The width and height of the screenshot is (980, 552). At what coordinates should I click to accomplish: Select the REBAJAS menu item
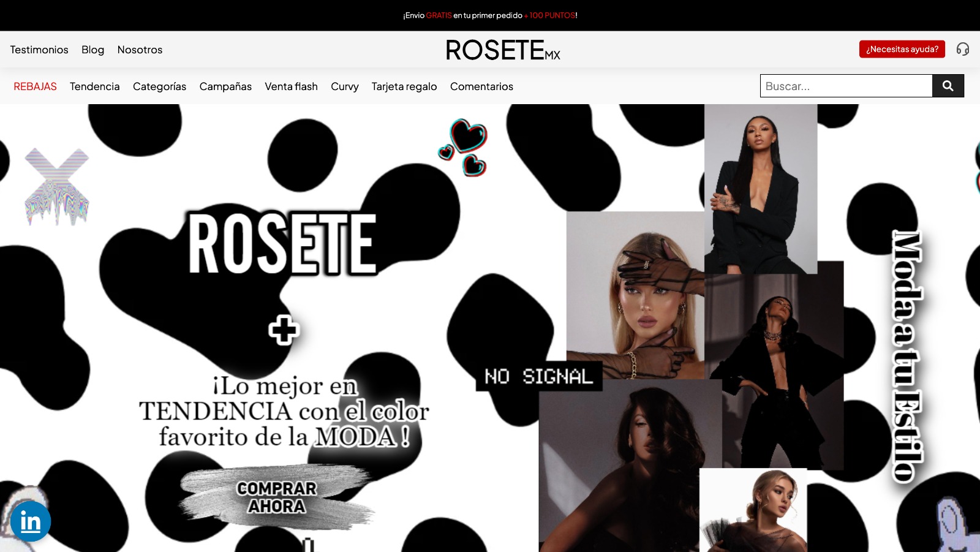click(x=35, y=86)
